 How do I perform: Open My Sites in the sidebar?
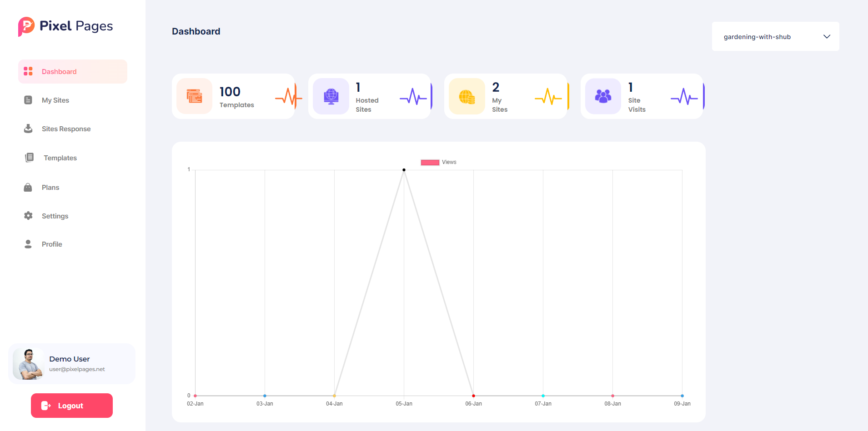[x=55, y=100]
